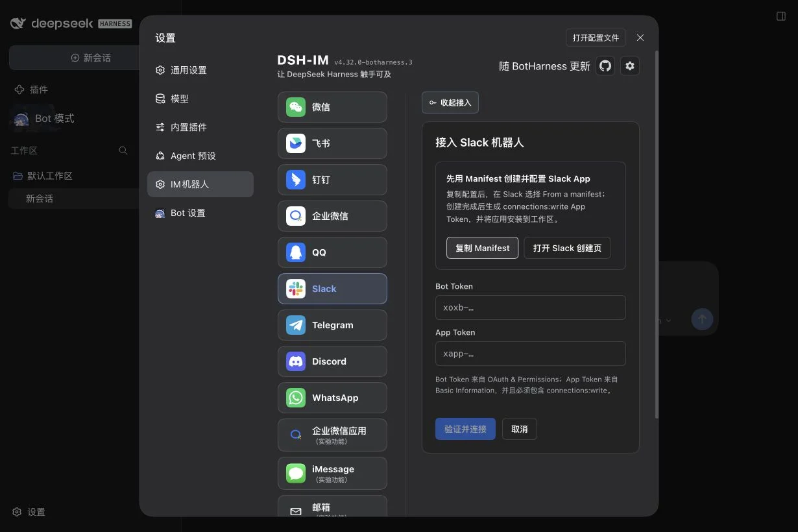Screen dimensions: 798x532
Task: Open 内置插件 settings tab
Action: (x=200, y=127)
